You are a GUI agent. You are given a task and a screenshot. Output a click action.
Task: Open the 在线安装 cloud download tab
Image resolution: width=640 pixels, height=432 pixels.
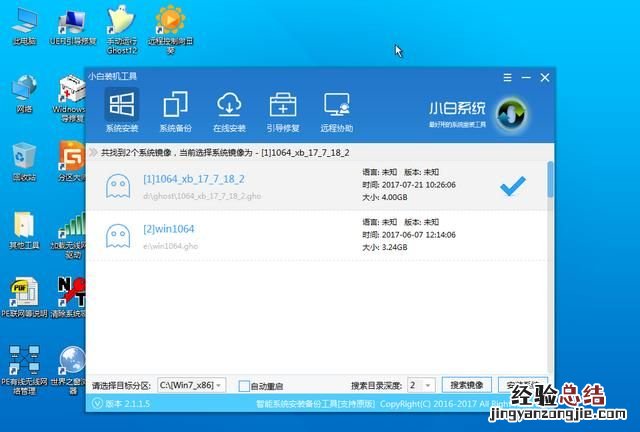click(229, 111)
